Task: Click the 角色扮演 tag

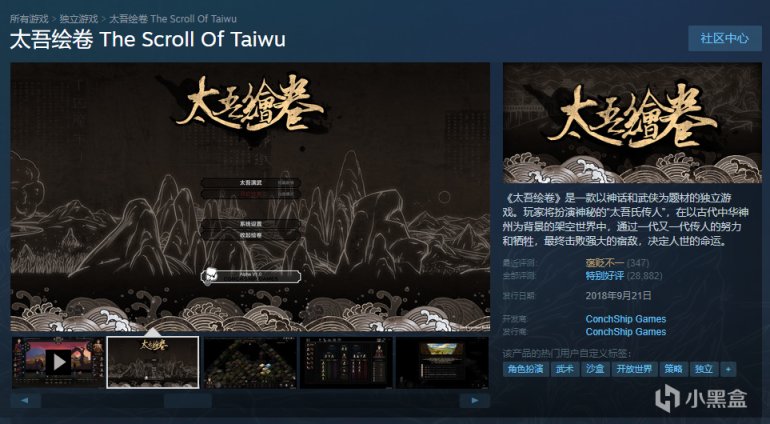Action: (525, 369)
